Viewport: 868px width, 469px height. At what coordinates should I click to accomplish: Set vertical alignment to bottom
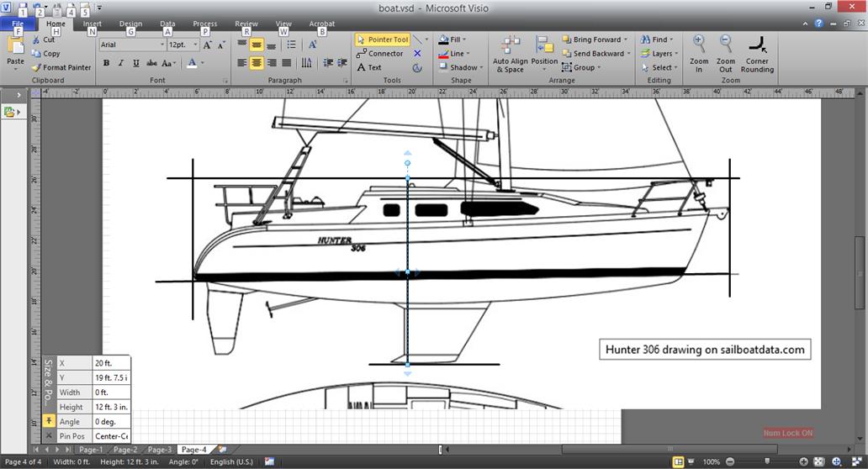coord(271,45)
